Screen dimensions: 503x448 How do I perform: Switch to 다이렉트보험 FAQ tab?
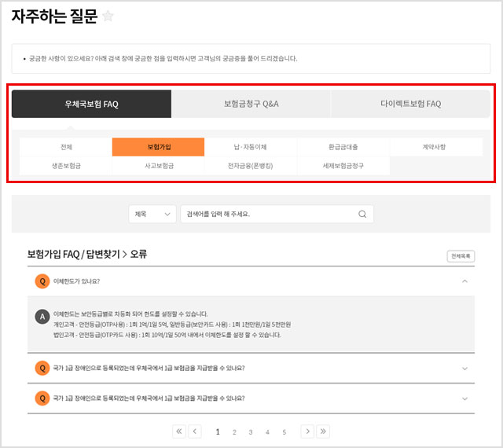pyautogui.click(x=410, y=104)
